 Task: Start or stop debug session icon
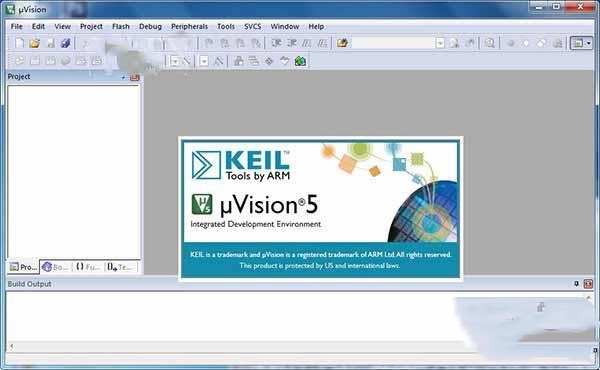coord(489,43)
